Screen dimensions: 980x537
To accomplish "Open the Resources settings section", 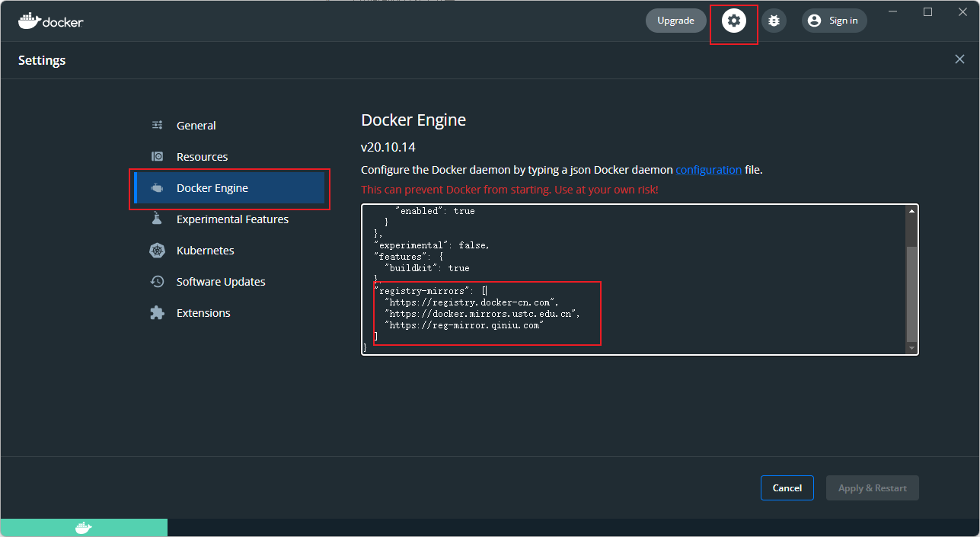I will [202, 157].
